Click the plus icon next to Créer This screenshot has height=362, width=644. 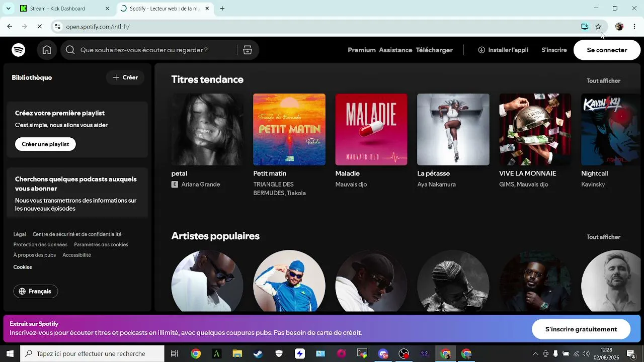[116, 77]
